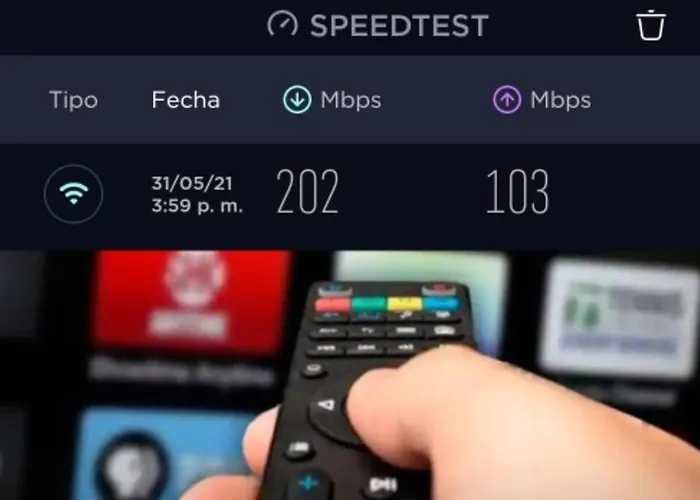Viewport: 700px width, 500px height.
Task: Click the SPEEDTEST title text
Action: [x=400, y=25]
